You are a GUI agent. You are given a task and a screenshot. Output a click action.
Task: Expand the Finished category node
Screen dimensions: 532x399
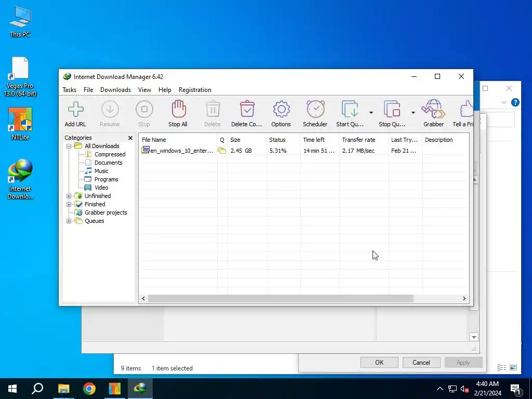click(x=69, y=205)
